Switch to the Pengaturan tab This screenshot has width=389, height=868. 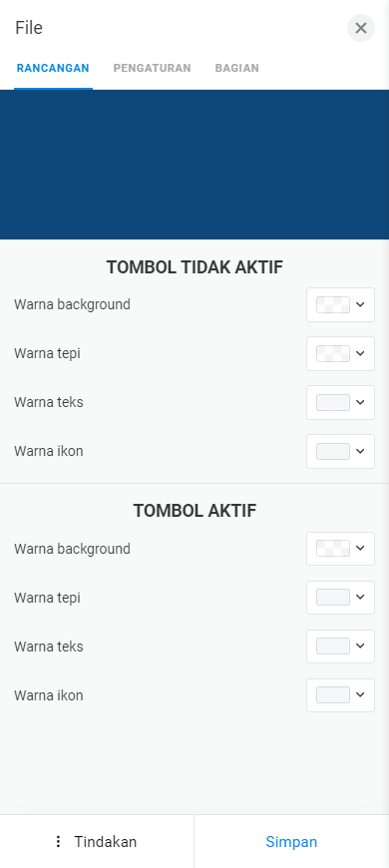(x=153, y=68)
